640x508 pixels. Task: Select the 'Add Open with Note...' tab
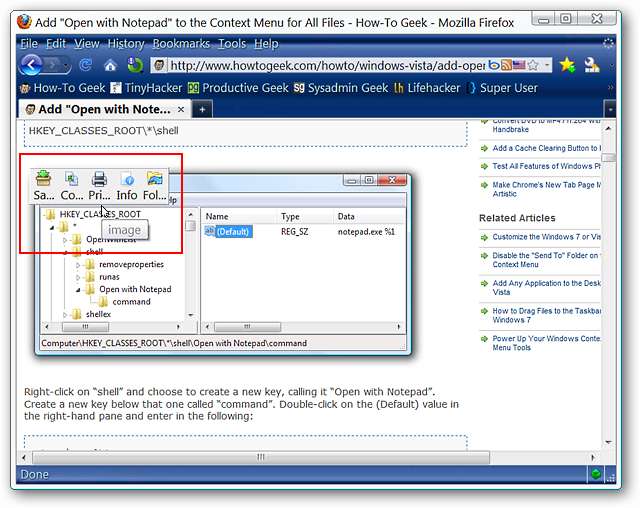(x=105, y=109)
